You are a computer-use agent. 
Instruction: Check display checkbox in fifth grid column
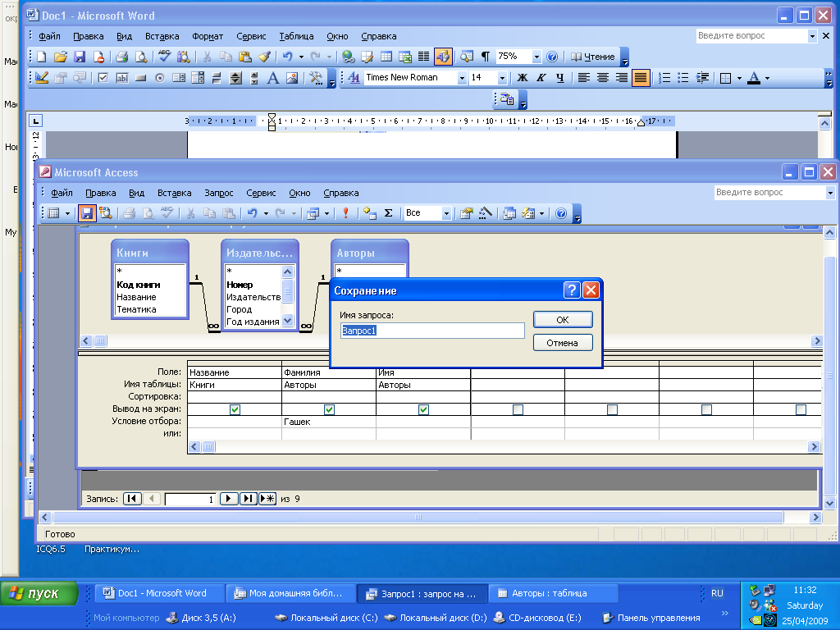(x=612, y=409)
